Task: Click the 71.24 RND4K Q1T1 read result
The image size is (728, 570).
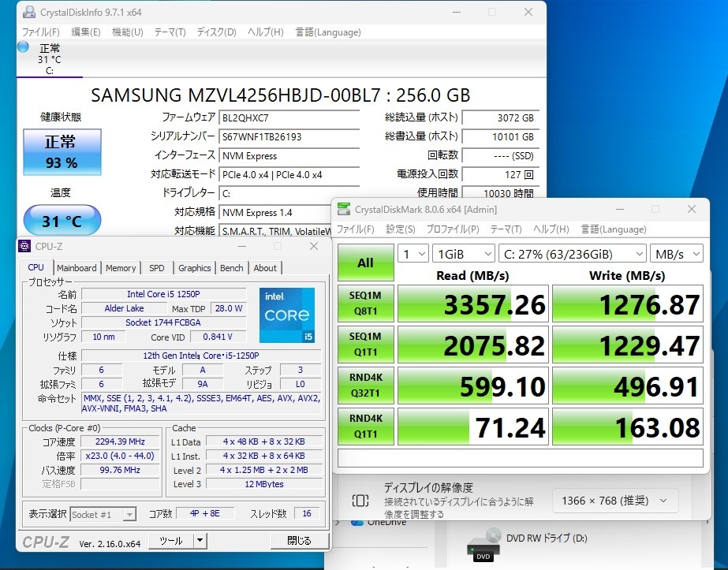Action: click(x=473, y=427)
